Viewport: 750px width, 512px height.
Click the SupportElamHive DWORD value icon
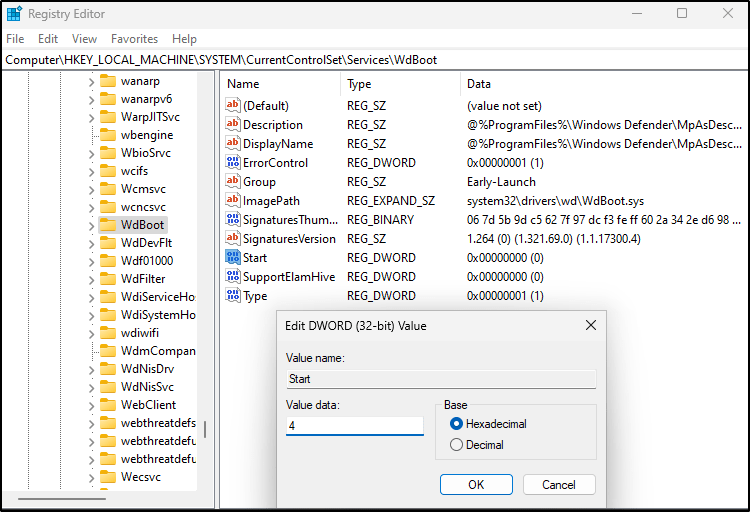[x=233, y=277]
